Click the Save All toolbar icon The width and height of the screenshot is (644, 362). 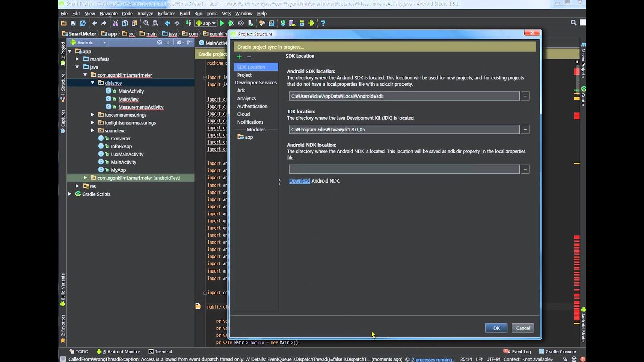[73, 23]
